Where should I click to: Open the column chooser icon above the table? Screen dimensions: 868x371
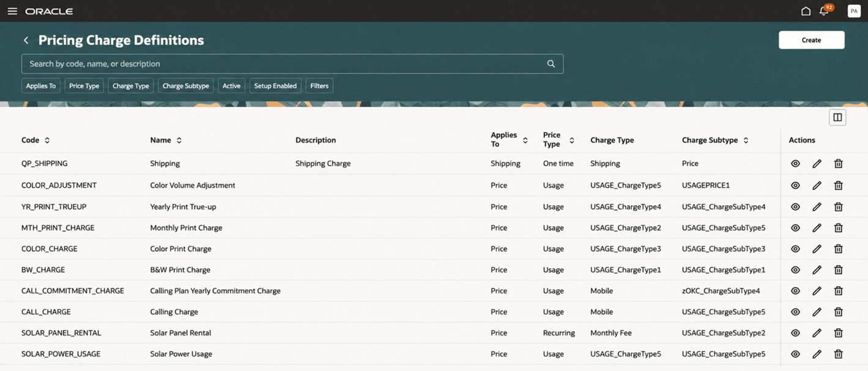pos(837,117)
